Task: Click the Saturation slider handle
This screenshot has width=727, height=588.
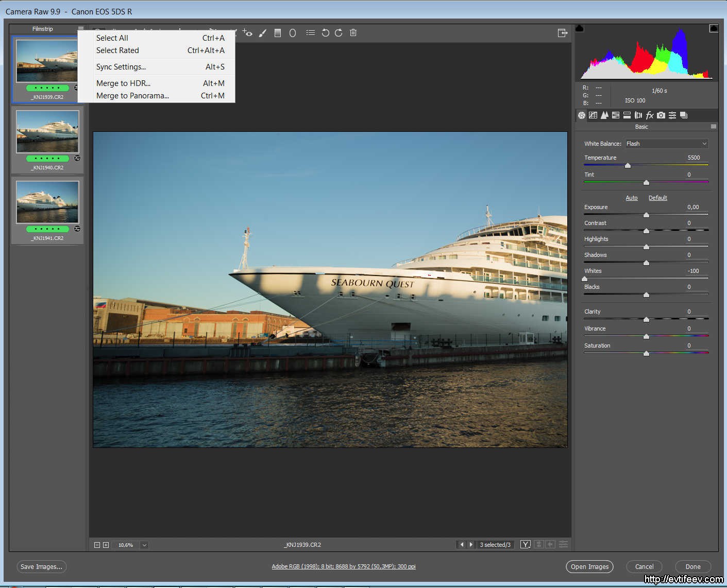Action: click(646, 353)
